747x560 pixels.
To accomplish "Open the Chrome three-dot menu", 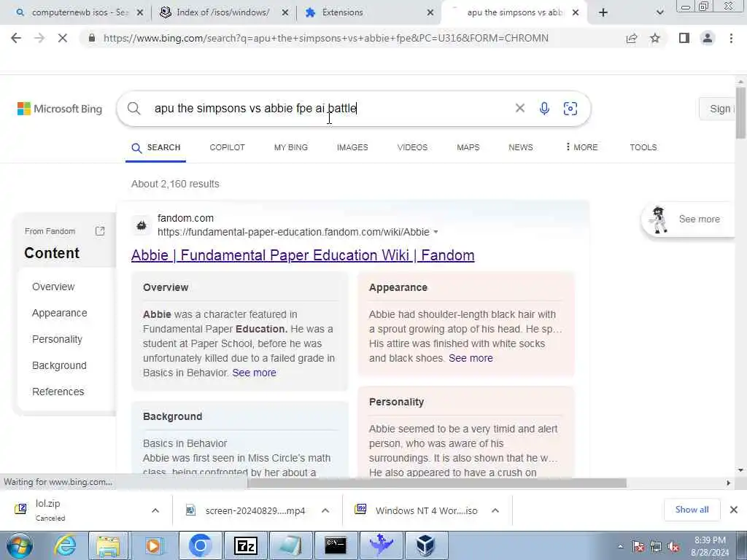I will tap(731, 38).
